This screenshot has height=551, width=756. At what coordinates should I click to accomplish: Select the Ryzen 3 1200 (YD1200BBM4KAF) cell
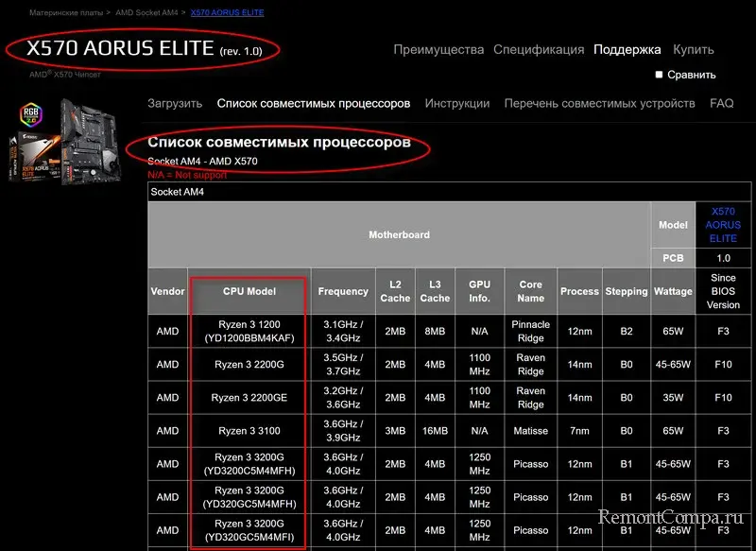pos(249,332)
